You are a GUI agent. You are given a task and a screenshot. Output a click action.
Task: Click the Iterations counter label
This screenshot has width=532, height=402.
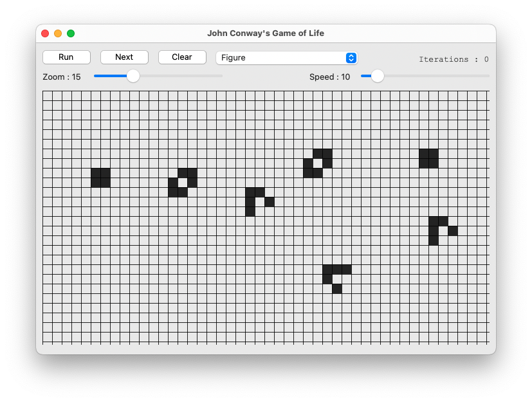click(453, 59)
